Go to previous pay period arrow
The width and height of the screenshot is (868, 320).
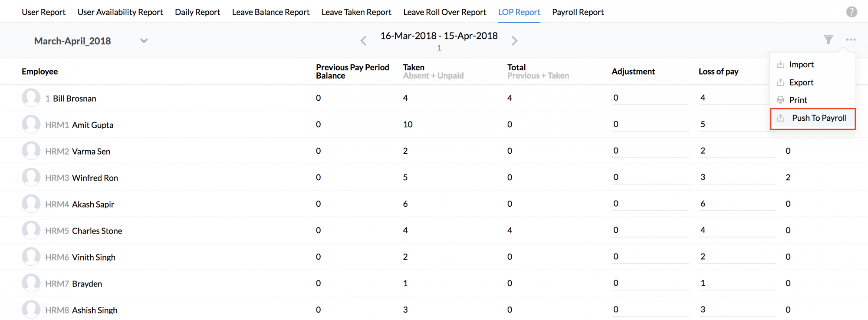363,41
